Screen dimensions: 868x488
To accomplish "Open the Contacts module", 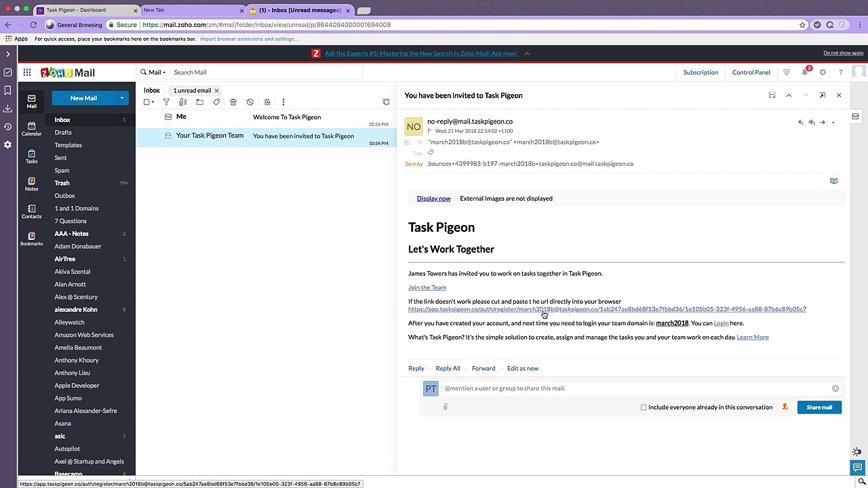I will [x=31, y=211].
